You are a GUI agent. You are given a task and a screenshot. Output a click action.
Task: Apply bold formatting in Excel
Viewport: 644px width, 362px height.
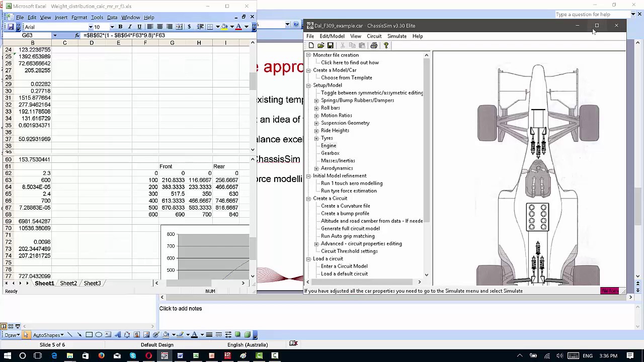click(x=120, y=27)
